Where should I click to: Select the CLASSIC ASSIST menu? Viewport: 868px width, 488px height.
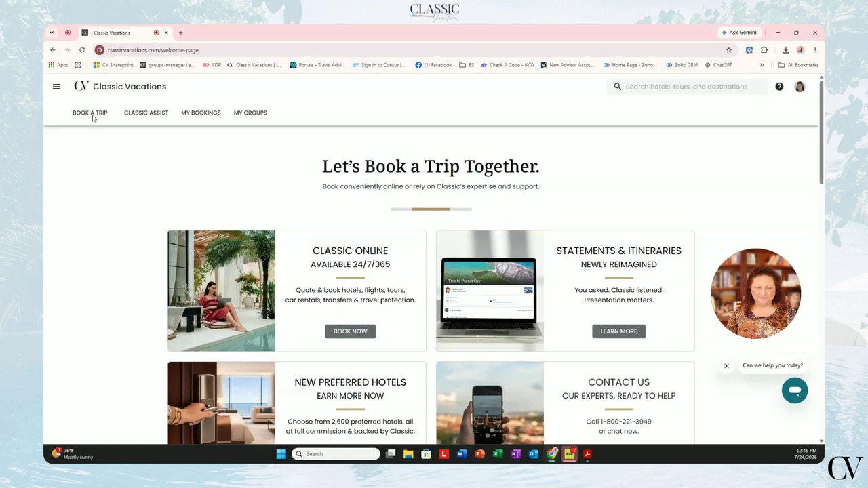coord(146,113)
